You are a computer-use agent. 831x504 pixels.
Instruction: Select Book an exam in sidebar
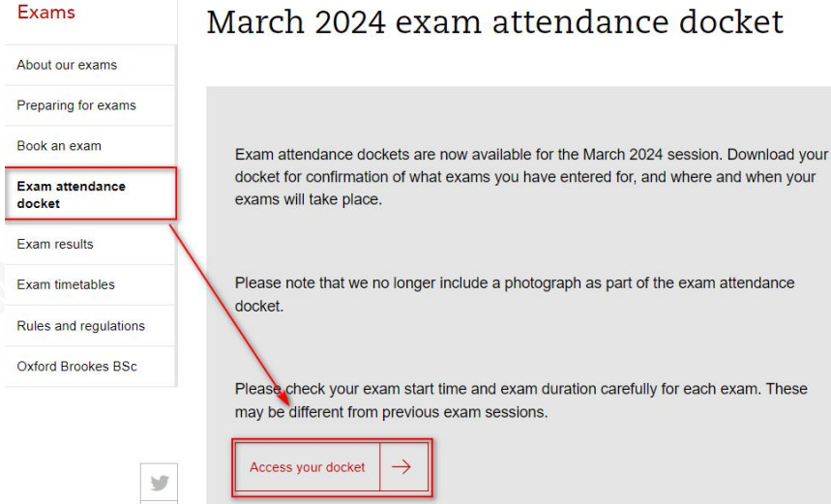pyautogui.click(x=59, y=146)
